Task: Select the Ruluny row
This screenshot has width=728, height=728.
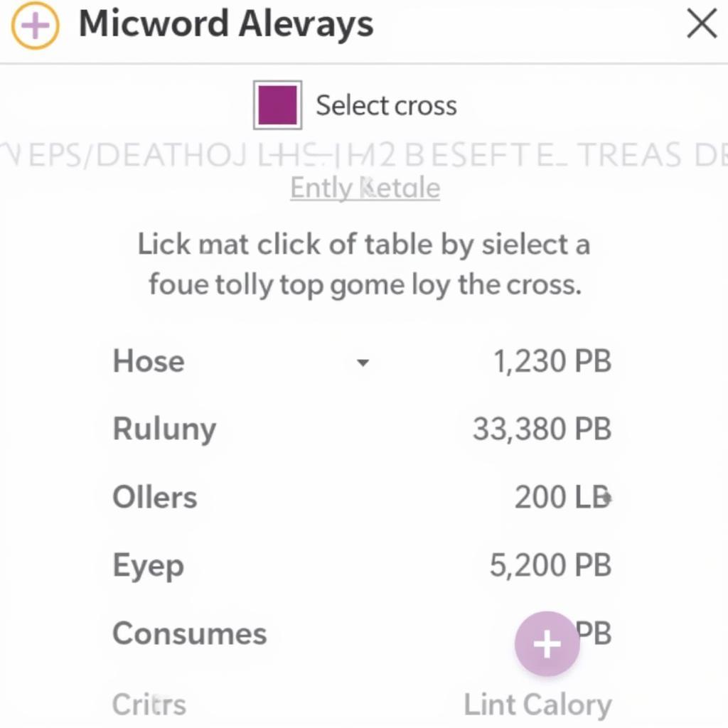Action: (164, 429)
